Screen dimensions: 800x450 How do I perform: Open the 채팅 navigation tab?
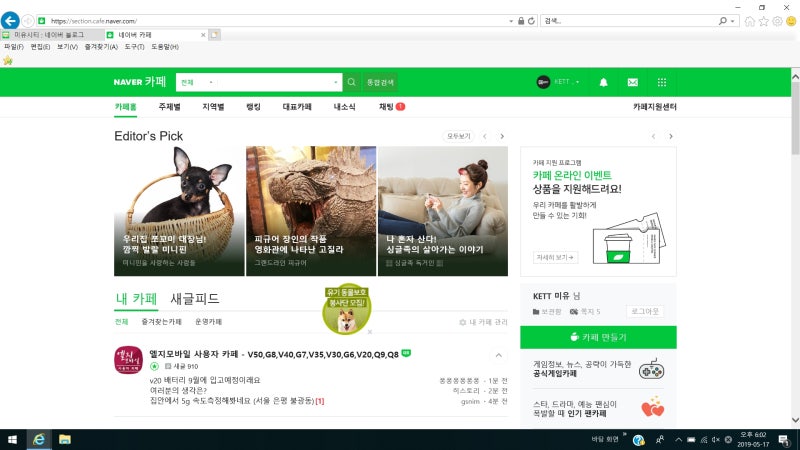391,107
